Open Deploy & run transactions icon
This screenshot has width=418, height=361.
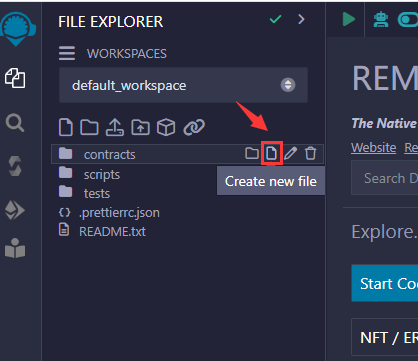(x=15, y=210)
